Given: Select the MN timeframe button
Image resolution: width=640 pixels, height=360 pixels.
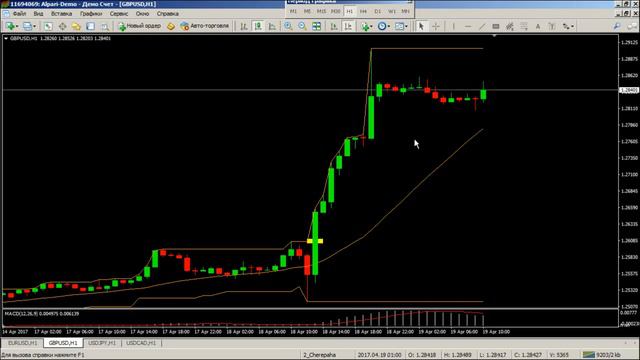Looking at the screenshot, I should 405,11.
